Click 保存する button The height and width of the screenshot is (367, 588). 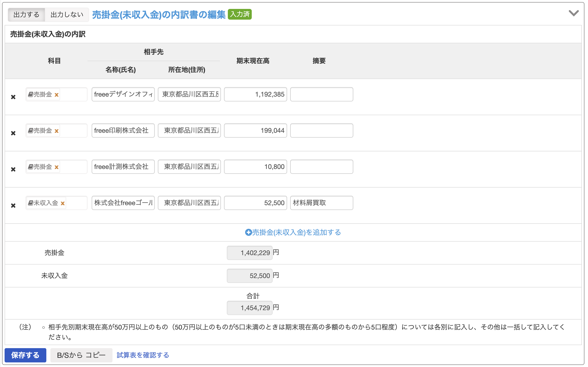(25, 355)
